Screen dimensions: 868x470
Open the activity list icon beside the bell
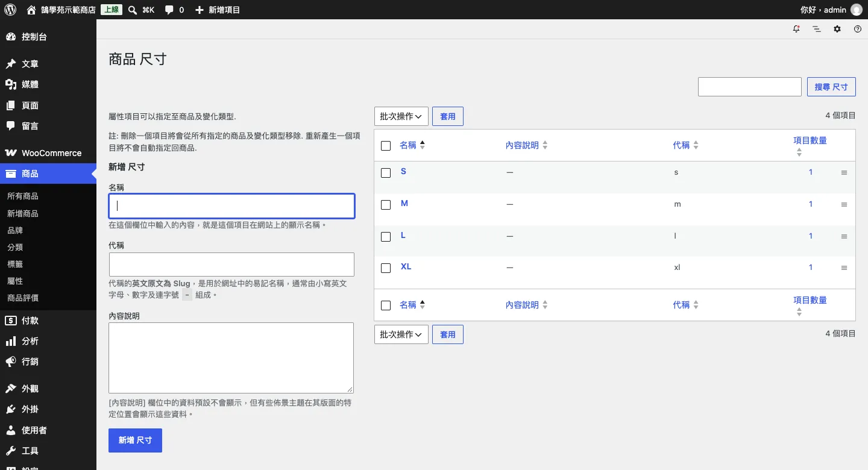pyautogui.click(x=817, y=29)
